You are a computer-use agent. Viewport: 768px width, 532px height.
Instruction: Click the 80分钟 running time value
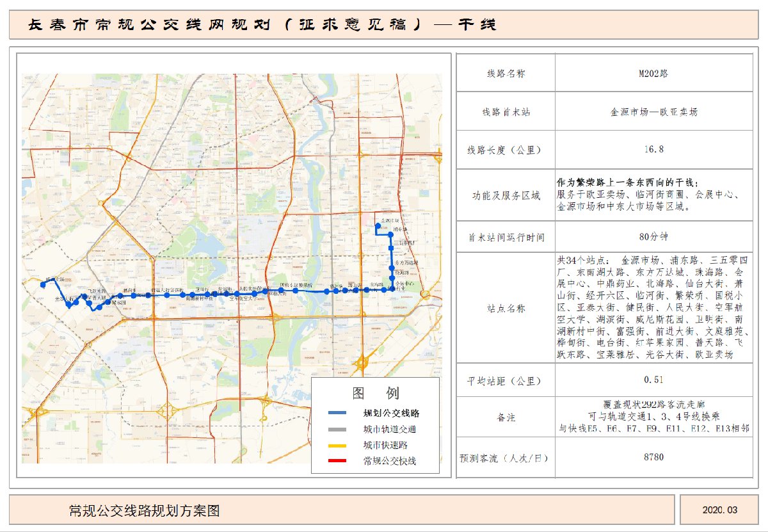[653, 237]
